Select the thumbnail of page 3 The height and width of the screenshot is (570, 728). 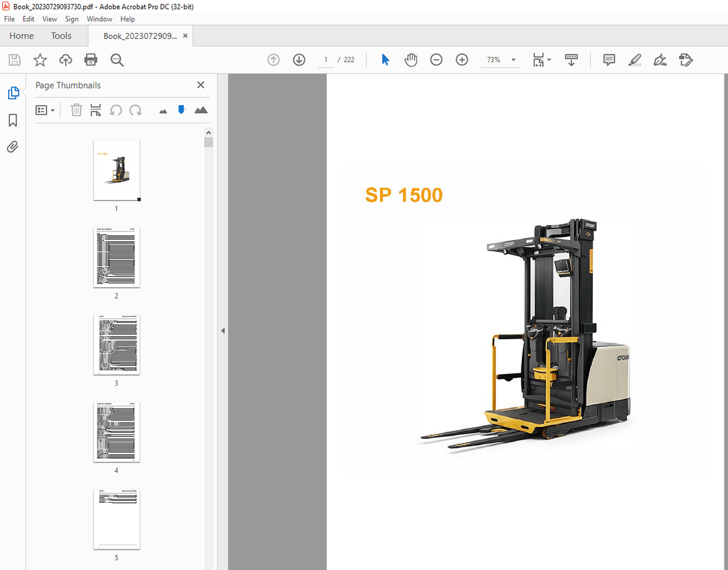[116, 345]
